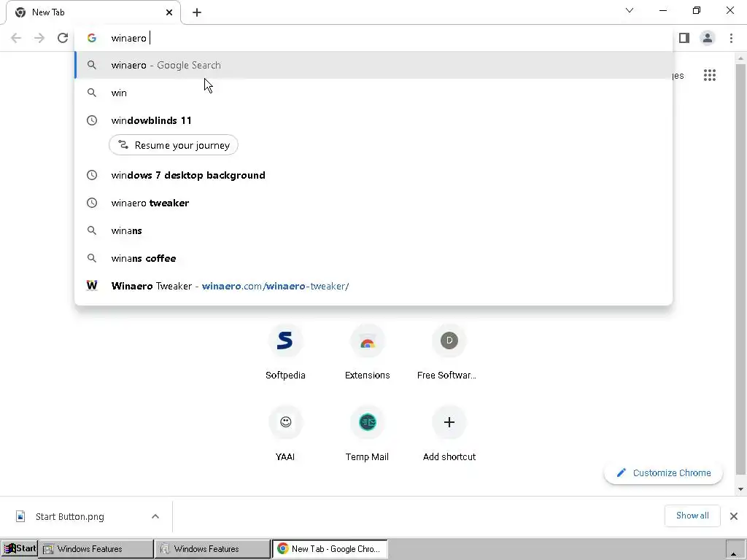Screen dimensions: 747x560
Task: Expand the Start Button.png download options chevron
Action: pyautogui.click(x=155, y=517)
